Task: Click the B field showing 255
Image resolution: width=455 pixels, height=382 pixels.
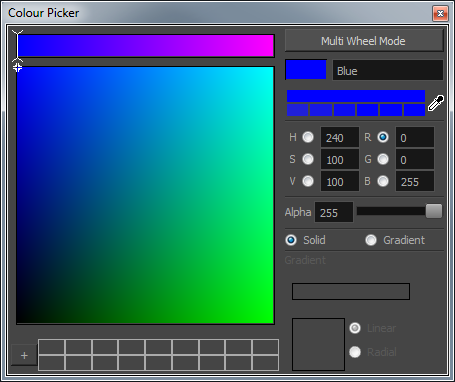Action: (x=415, y=181)
